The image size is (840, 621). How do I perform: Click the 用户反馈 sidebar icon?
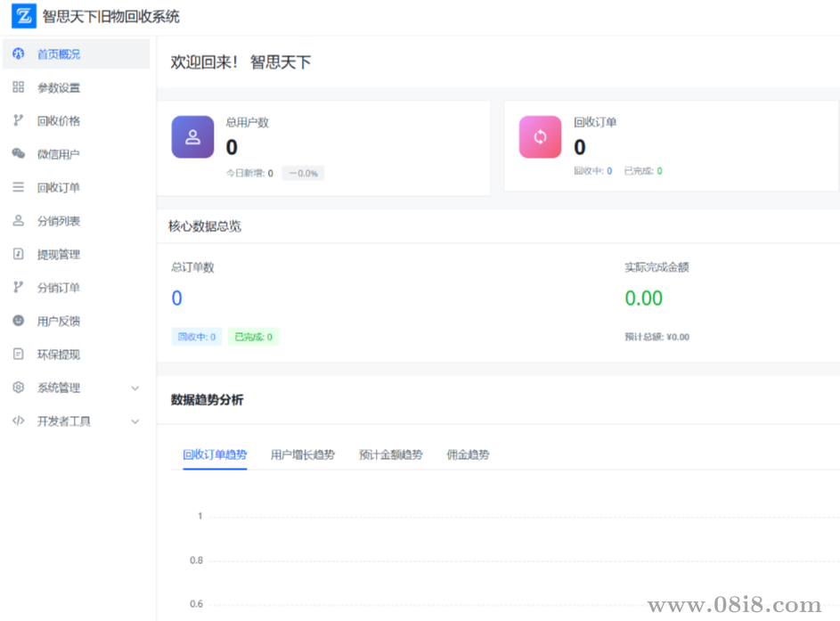coord(20,321)
